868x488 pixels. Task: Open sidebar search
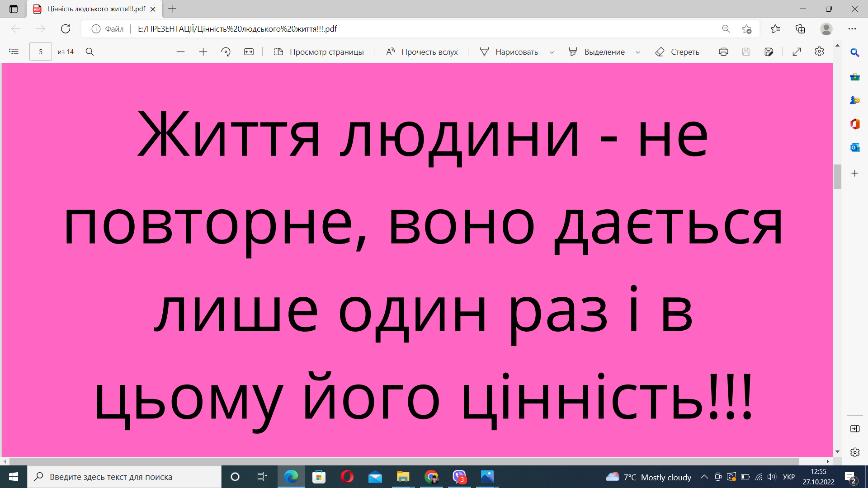[854, 53]
